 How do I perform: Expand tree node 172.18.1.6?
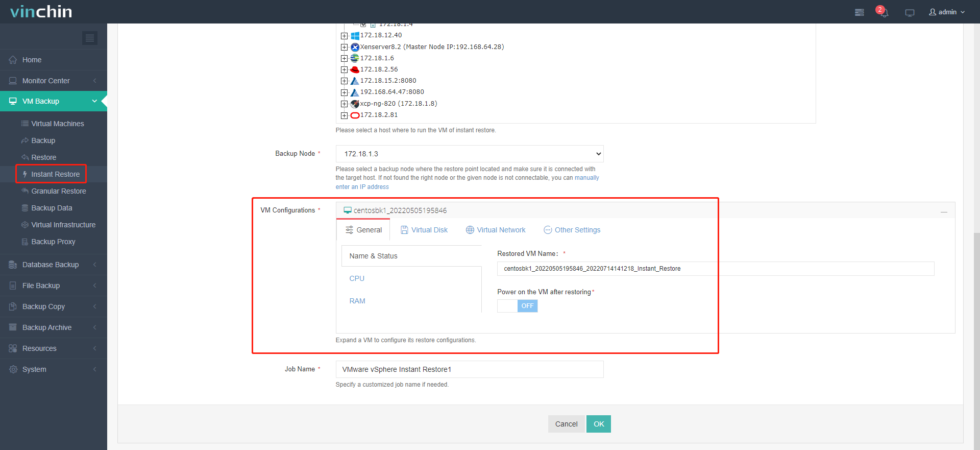coord(344,58)
